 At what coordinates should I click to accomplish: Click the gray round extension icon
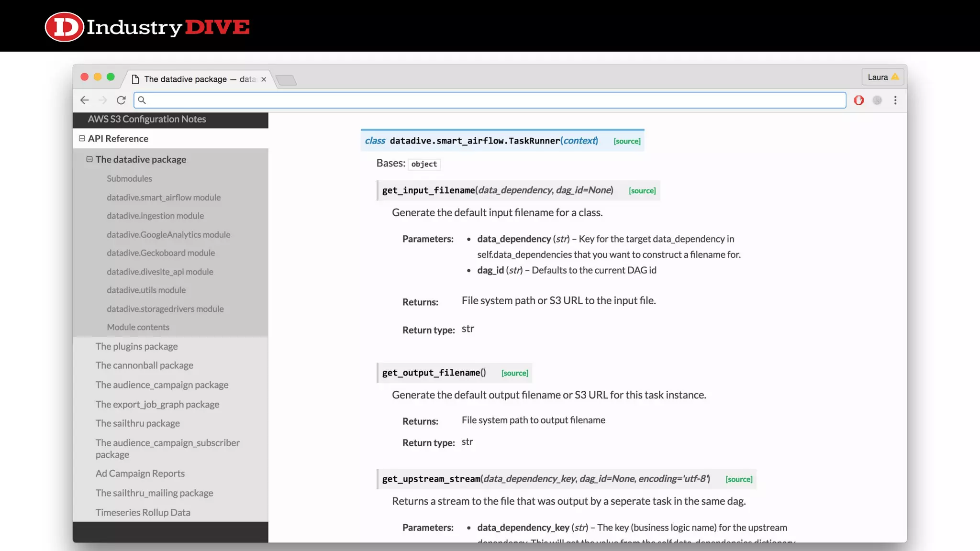coord(877,100)
